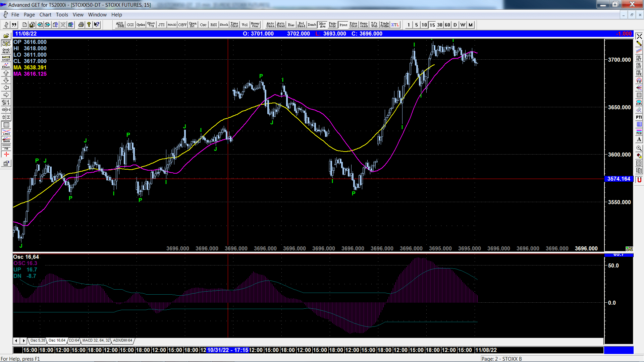Select the eraser tool
Viewport: 644px width, 362px height.
pyautogui.click(x=639, y=156)
